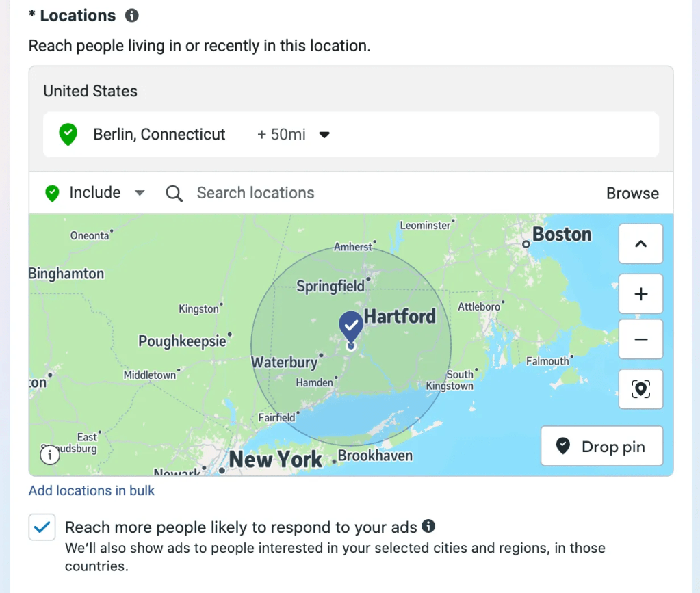Expand the Include options dropdown
The image size is (700, 593).
(140, 193)
